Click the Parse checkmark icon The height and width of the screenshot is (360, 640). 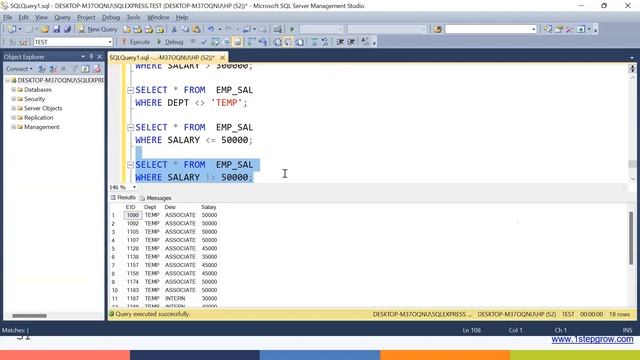[x=204, y=42]
